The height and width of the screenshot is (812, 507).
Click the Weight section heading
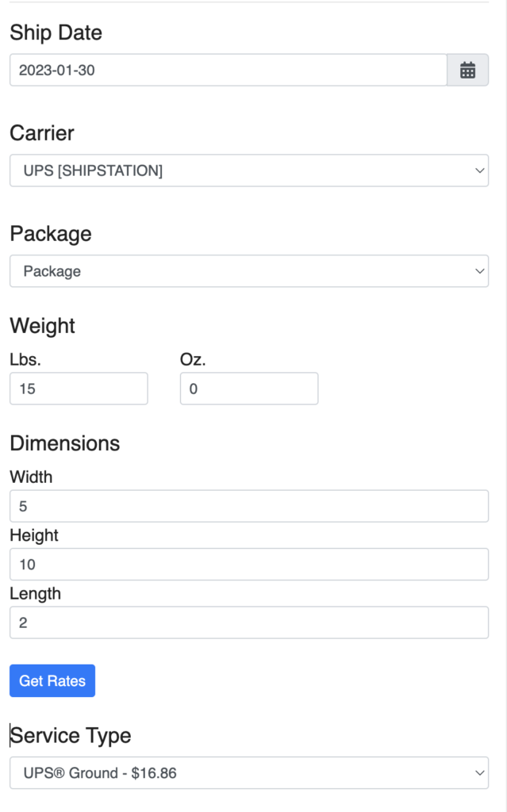pos(43,326)
